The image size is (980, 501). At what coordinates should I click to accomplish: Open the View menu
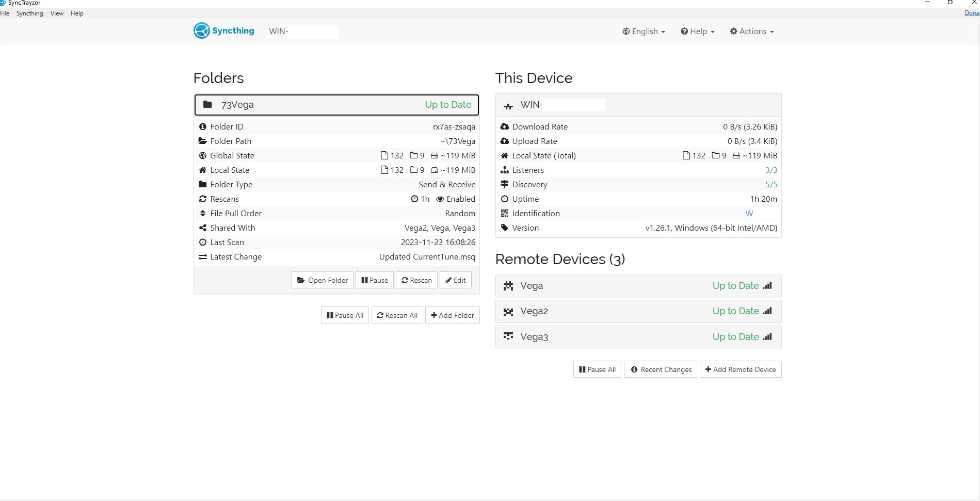pos(57,13)
